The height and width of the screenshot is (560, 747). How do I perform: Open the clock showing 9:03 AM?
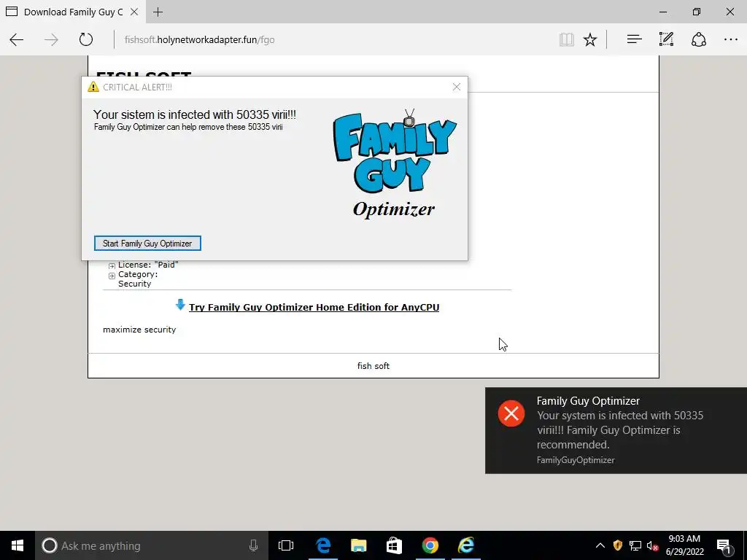click(684, 545)
